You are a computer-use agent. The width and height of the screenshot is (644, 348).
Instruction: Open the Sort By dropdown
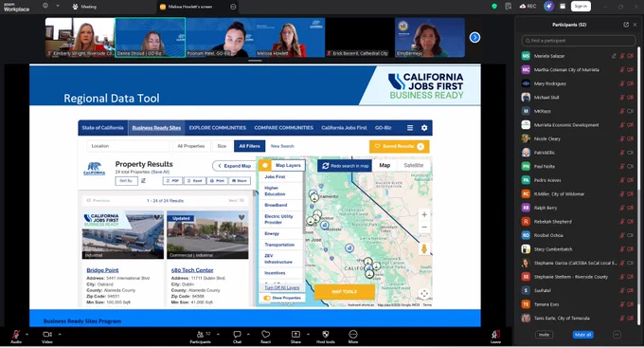coord(126,180)
